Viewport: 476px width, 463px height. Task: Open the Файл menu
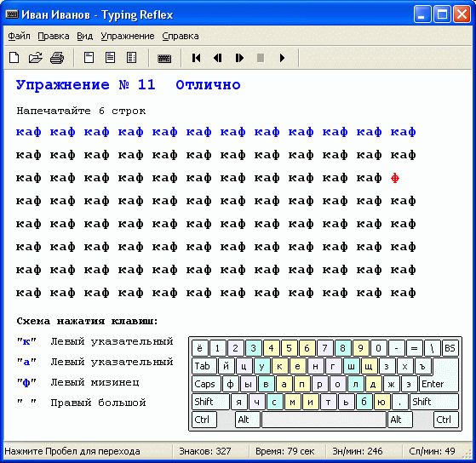pyautogui.click(x=19, y=36)
